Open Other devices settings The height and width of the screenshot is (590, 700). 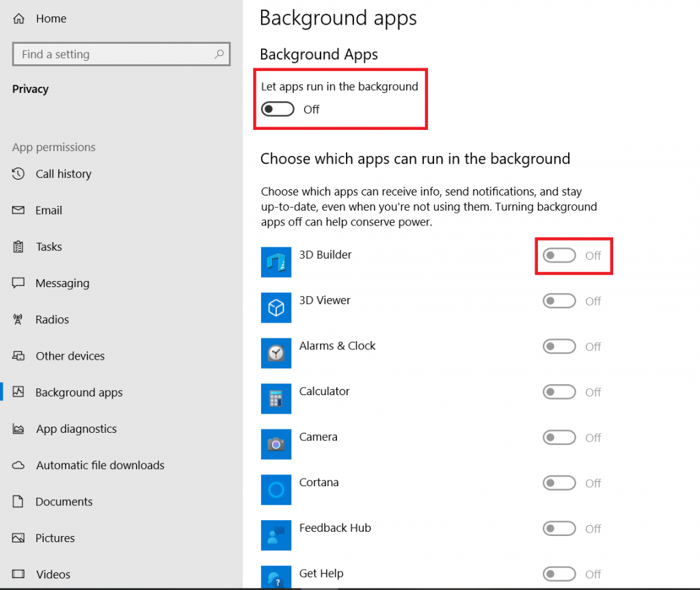tap(18, 356)
